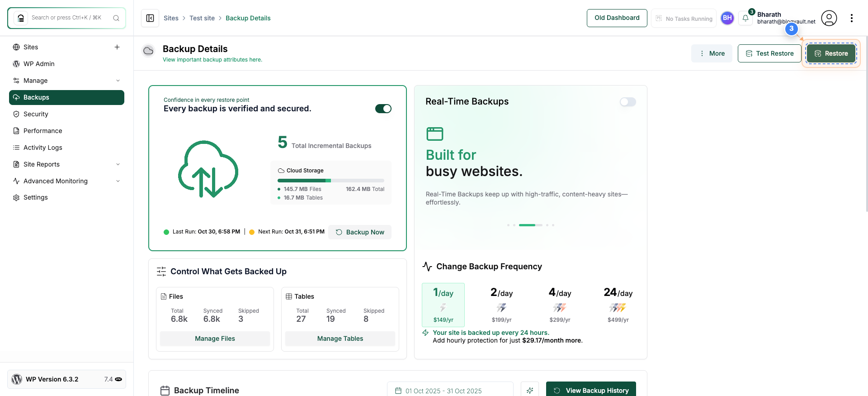Open the More options dropdown
The image size is (868, 396).
[x=712, y=53]
